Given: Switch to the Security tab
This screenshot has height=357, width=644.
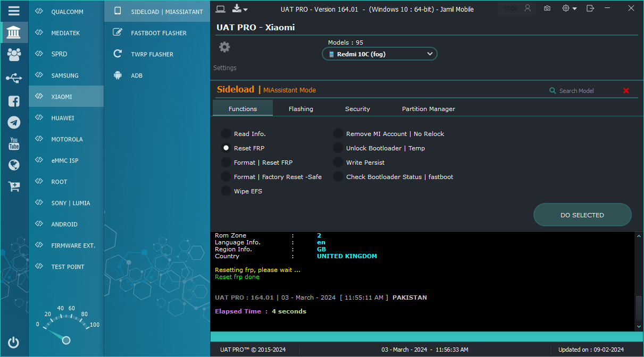Looking at the screenshot, I should click(357, 109).
